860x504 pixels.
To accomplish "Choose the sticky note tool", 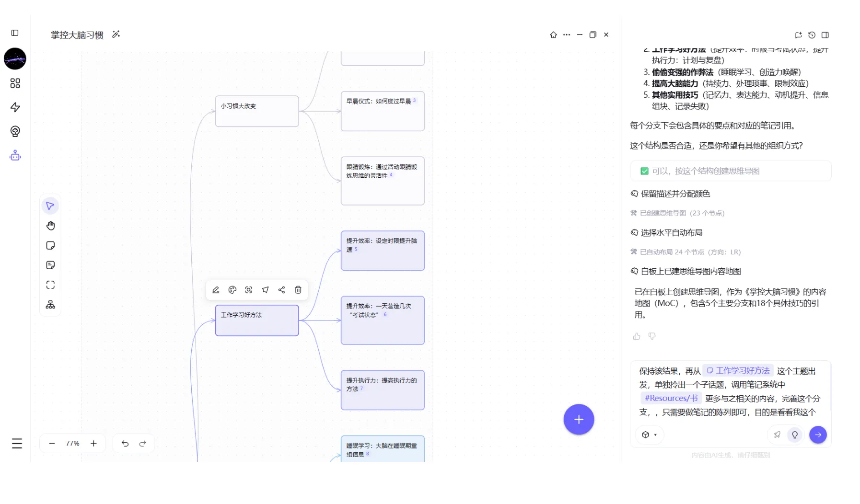I will (x=50, y=245).
